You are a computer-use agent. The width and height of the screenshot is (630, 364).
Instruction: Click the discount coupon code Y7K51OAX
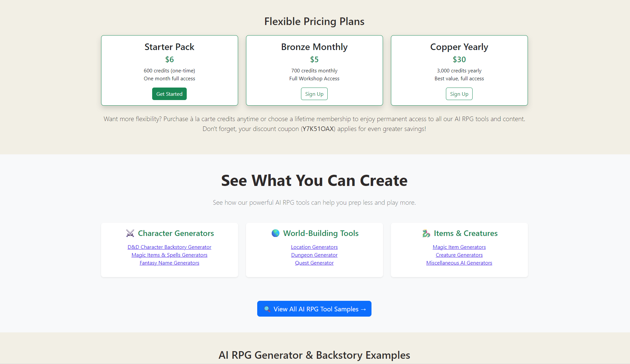318,129
